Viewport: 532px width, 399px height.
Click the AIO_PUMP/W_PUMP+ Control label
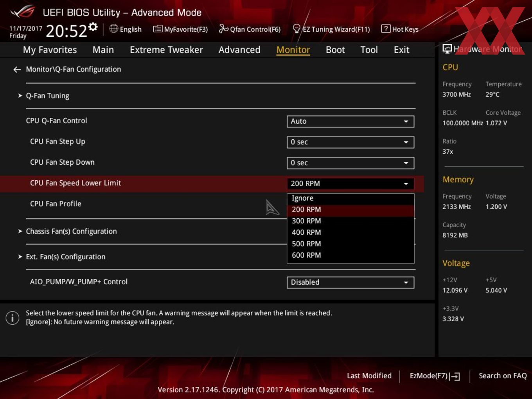[x=79, y=282]
